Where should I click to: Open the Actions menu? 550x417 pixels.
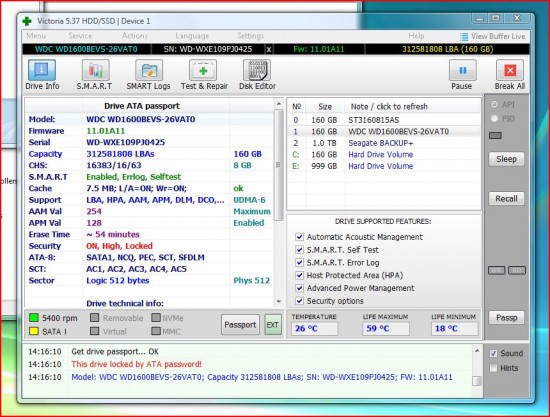coord(134,36)
